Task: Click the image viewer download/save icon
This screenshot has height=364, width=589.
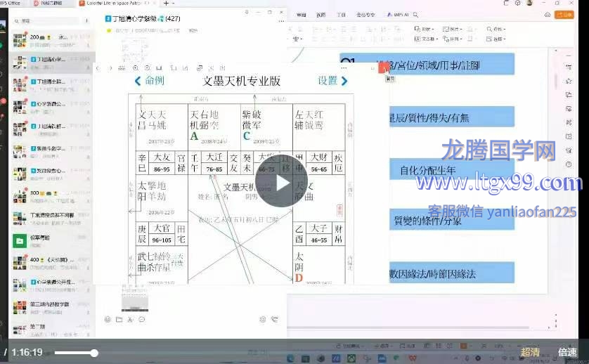Action: pyautogui.click(x=159, y=68)
